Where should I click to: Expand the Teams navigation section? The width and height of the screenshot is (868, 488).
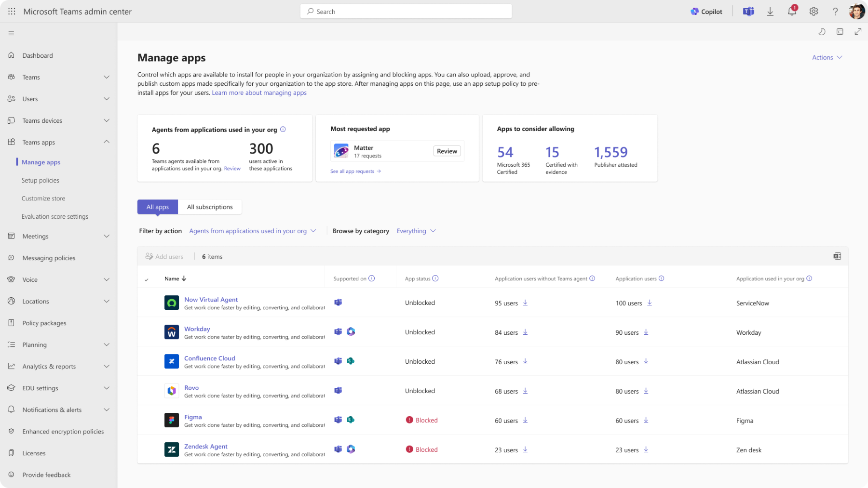pos(107,77)
